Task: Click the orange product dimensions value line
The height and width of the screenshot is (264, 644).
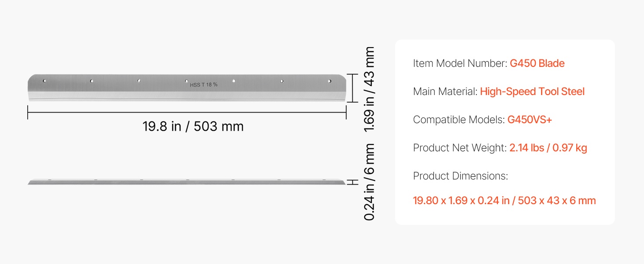Action: coord(504,201)
